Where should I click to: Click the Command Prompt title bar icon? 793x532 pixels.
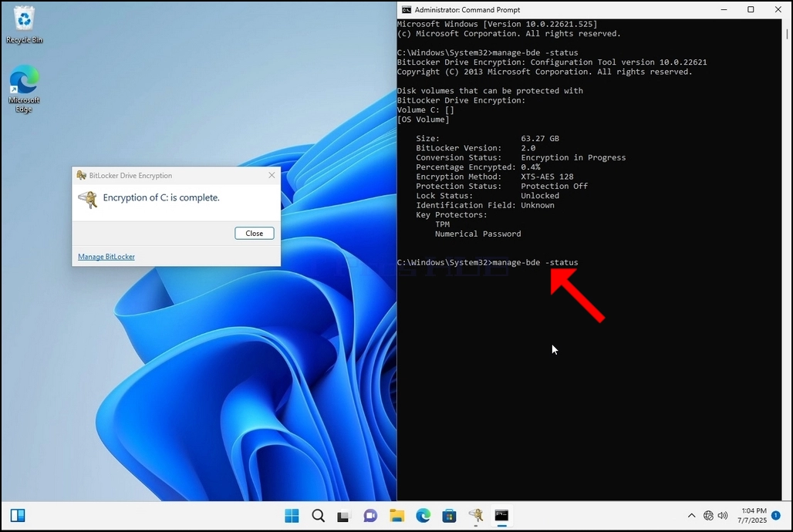[406, 9]
